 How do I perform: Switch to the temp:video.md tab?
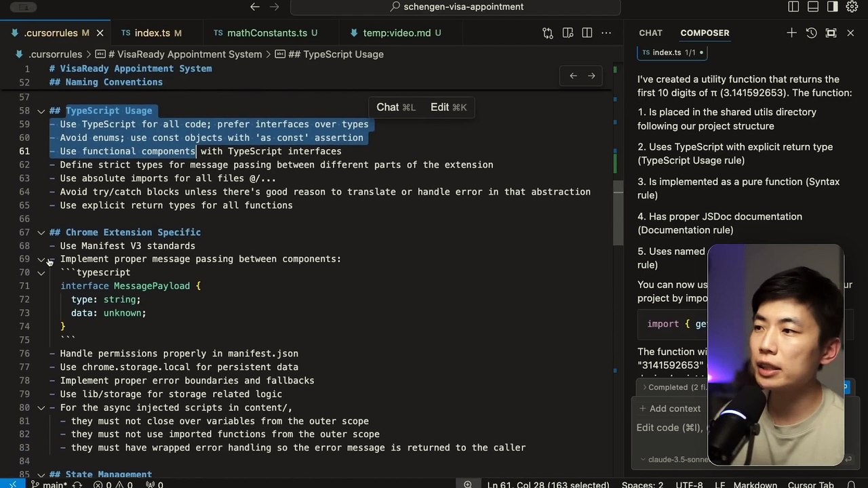pos(401,33)
